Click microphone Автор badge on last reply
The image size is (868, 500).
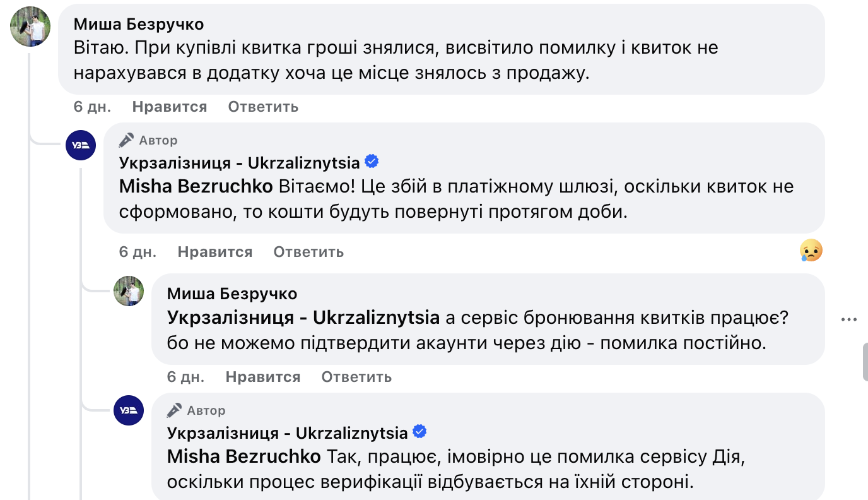(196, 410)
